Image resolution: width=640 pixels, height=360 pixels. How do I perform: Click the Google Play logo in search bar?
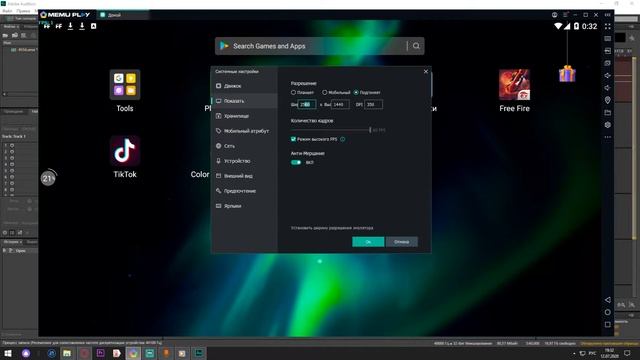tap(224, 46)
